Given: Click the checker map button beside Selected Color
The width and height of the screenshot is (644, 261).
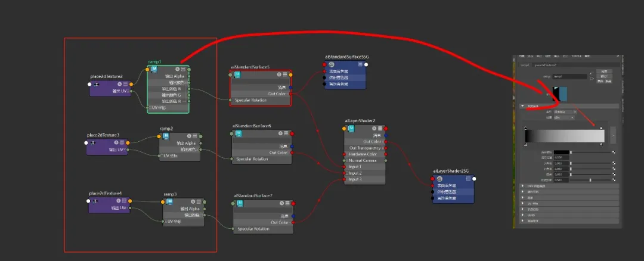Looking at the screenshot, I should click(614, 152).
